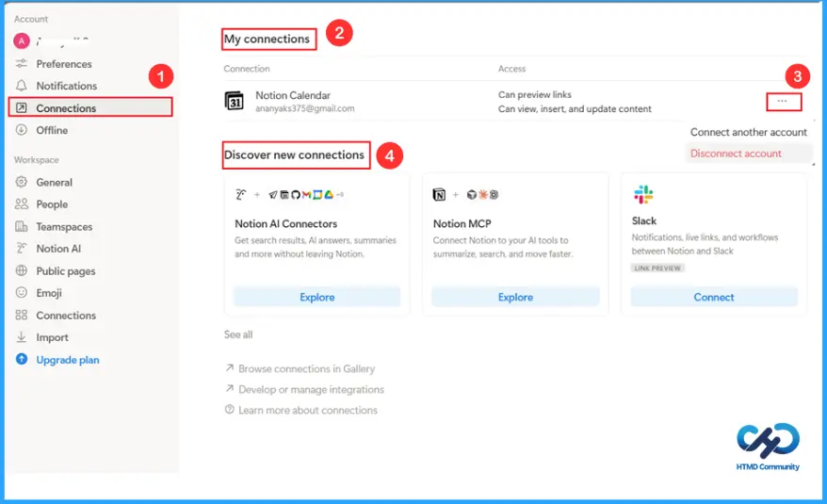Open the Teamspaces settings
The image size is (827, 504).
[x=64, y=226]
